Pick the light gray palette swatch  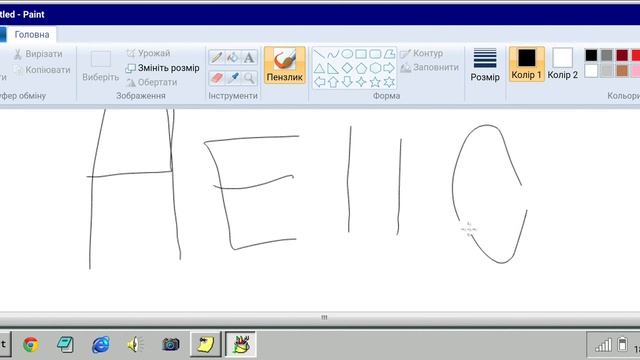coord(607,71)
